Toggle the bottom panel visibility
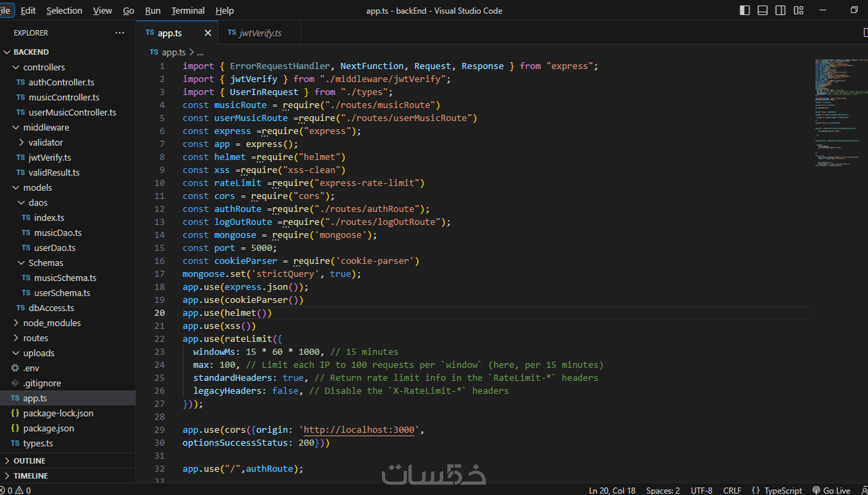The height and width of the screenshot is (495, 868). coord(762,10)
